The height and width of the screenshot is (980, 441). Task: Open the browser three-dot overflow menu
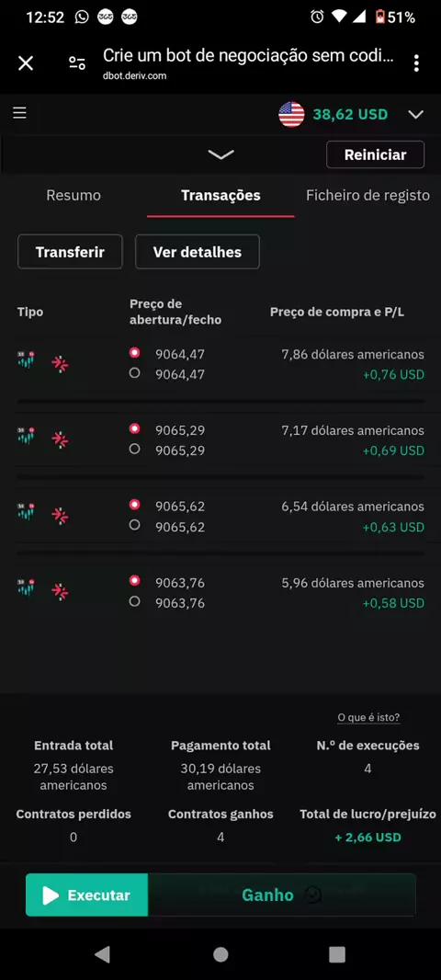[416, 63]
